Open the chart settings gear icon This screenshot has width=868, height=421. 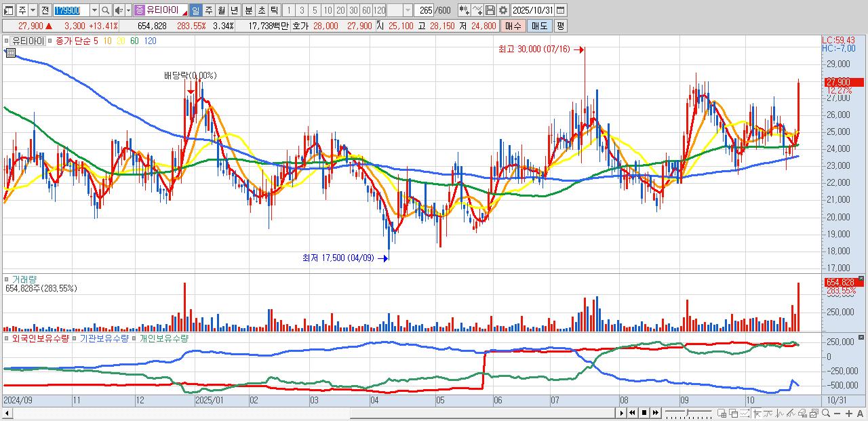pos(503,10)
